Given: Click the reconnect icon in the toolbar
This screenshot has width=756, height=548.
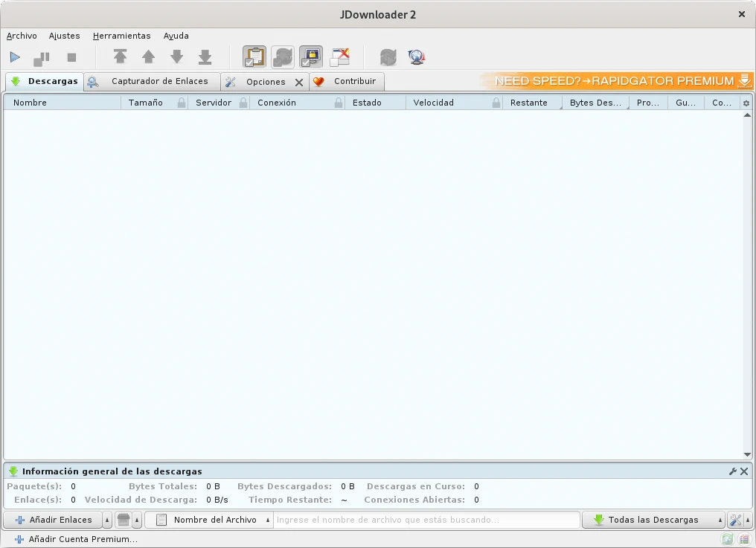Looking at the screenshot, I should 388,57.
